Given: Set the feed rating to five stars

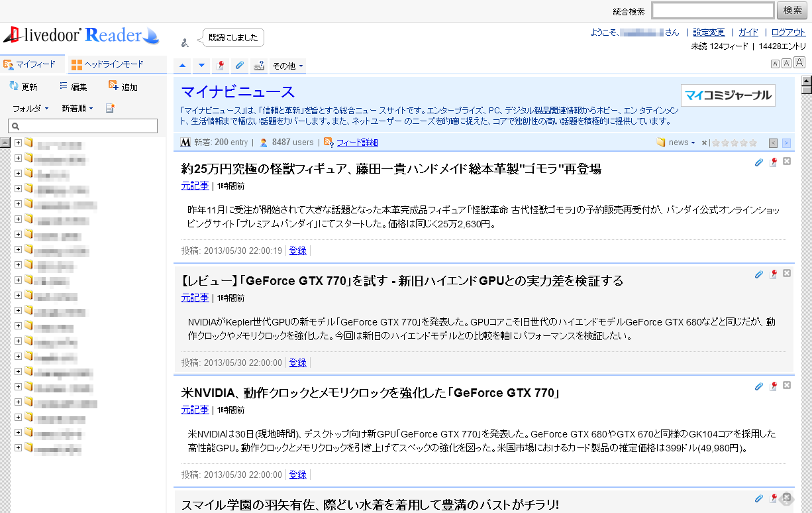Looking at the screenshot, I should click(752, 142).
